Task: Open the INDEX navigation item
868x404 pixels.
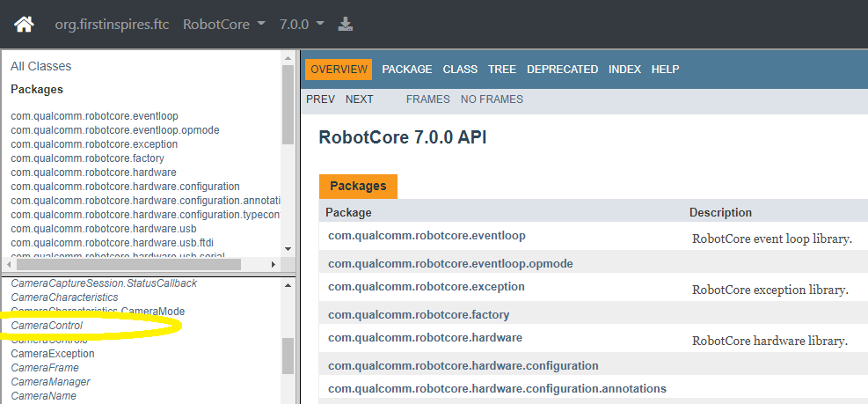Action: coord(625,70)
